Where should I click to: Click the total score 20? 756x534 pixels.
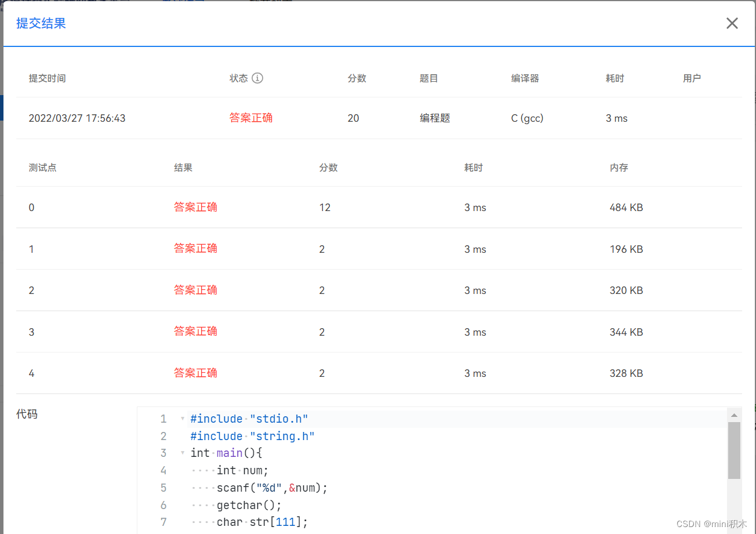tap(353, 118)
